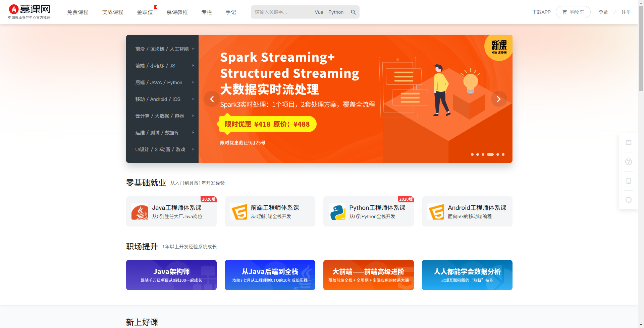Open 手记 in top navigation
This screenshot has width=644, height=328.
pos(231,12)
